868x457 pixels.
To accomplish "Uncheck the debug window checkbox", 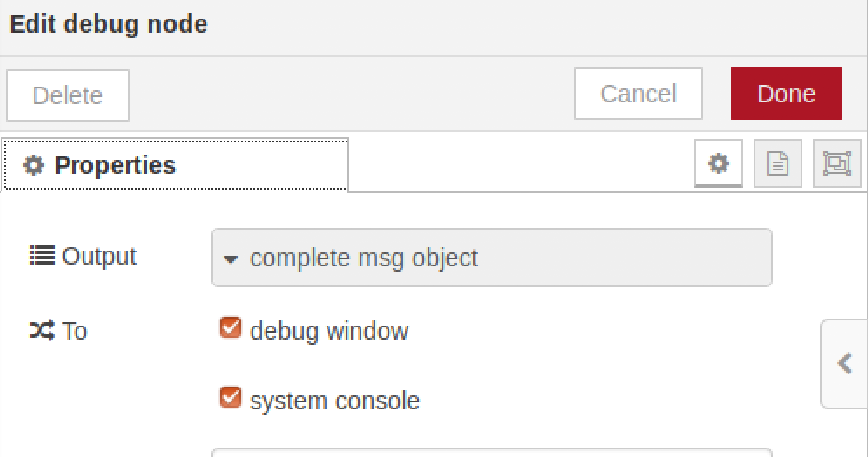I will tap(231, 328).
